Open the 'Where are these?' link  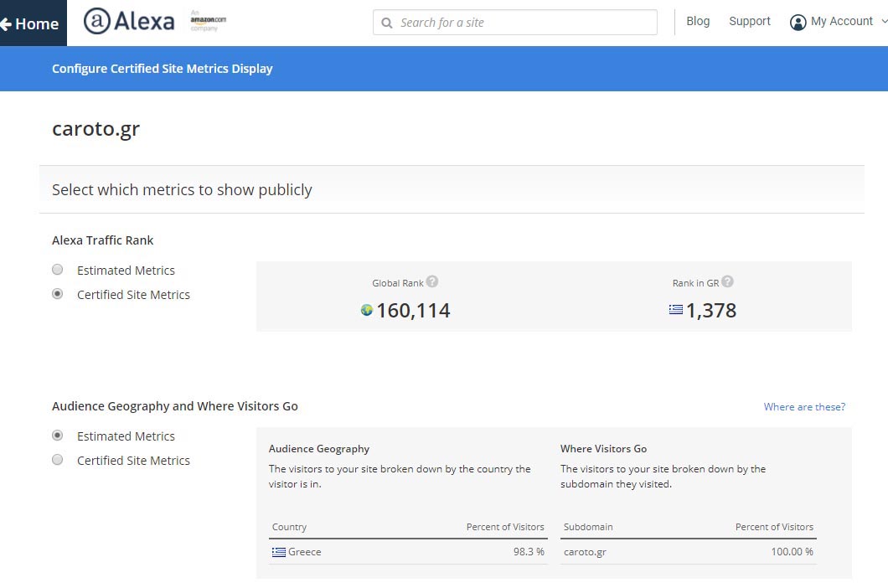pyautogui.click(x=804, y=407)
